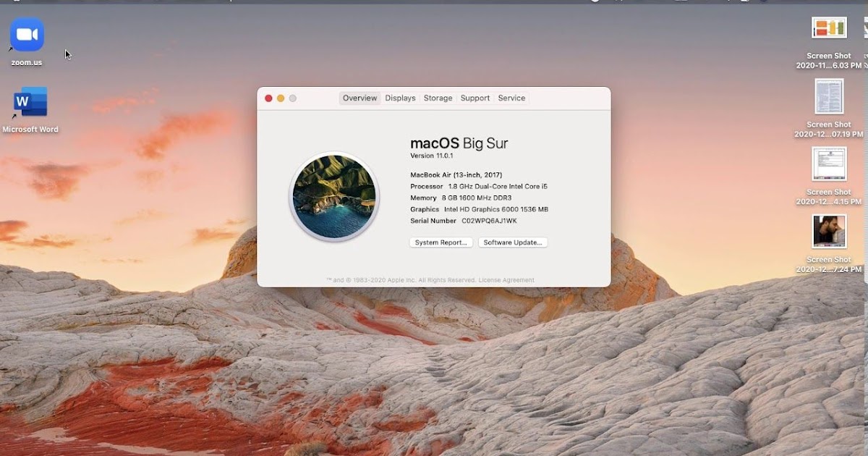The image size is (868, 456).
Task: Switch to the Displays tab
Action: [x=400, y=98]
